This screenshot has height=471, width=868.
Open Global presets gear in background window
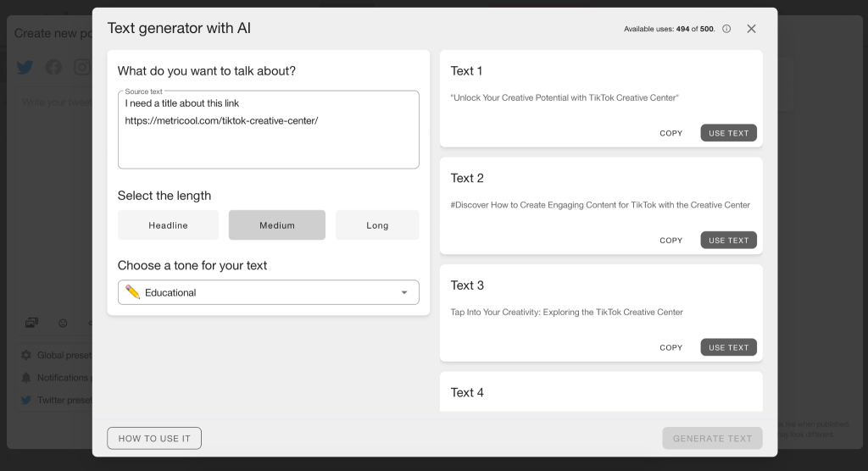[26, 355]
